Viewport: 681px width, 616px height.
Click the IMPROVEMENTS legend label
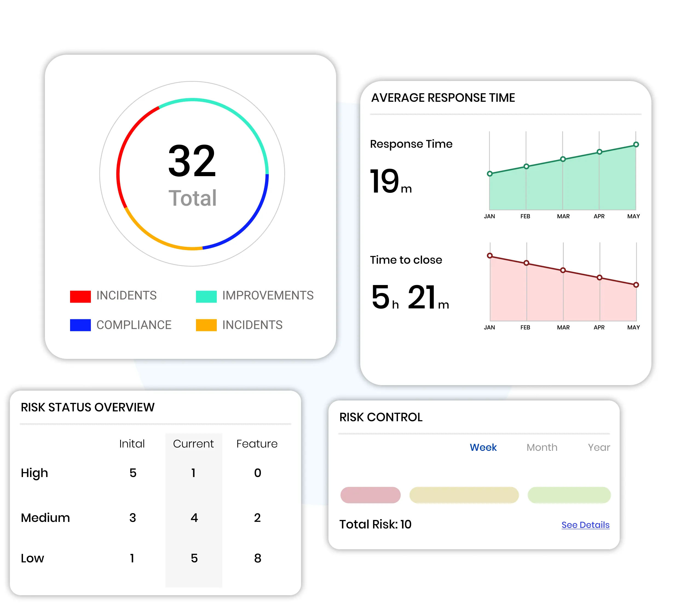268,295
